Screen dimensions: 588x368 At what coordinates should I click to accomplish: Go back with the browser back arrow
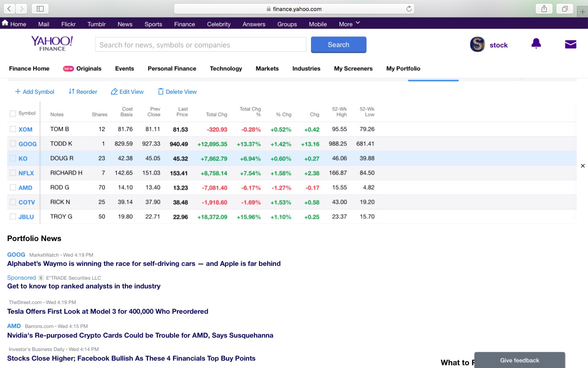[9, 9]
